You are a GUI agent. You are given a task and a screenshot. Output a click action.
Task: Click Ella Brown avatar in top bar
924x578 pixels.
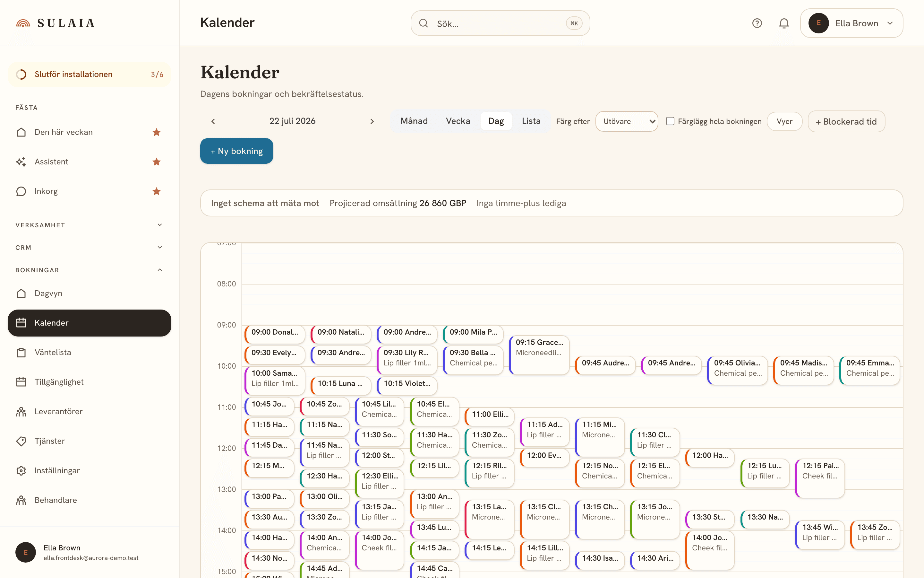tap(818, 23)
